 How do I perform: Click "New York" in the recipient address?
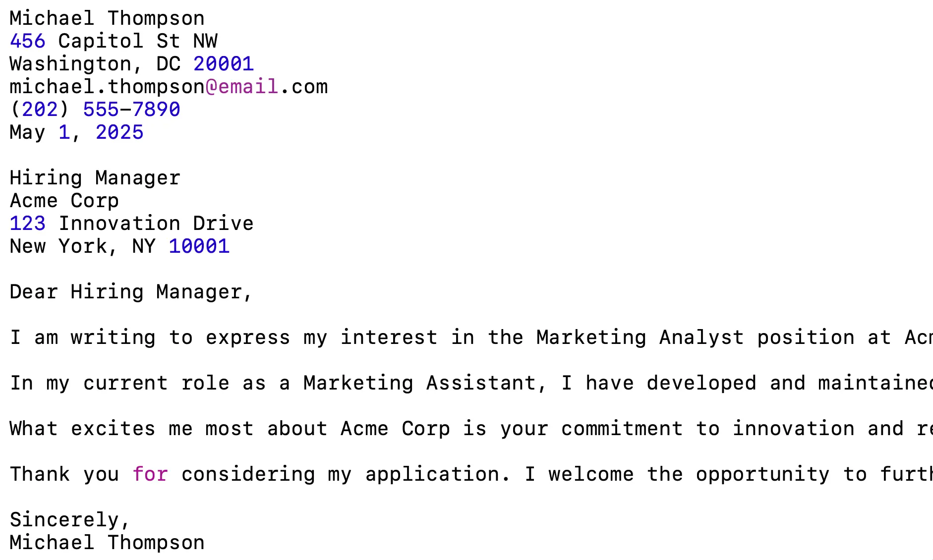pos(58,246)
